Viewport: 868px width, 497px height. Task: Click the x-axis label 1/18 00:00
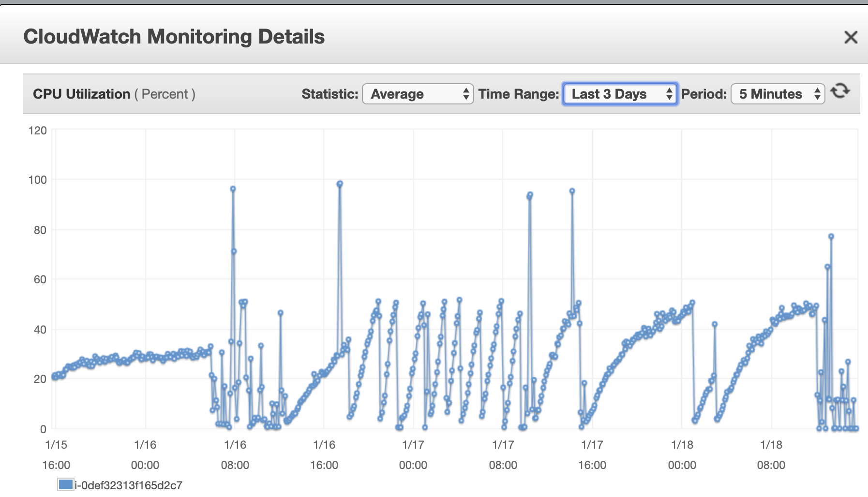coord(682,455)
